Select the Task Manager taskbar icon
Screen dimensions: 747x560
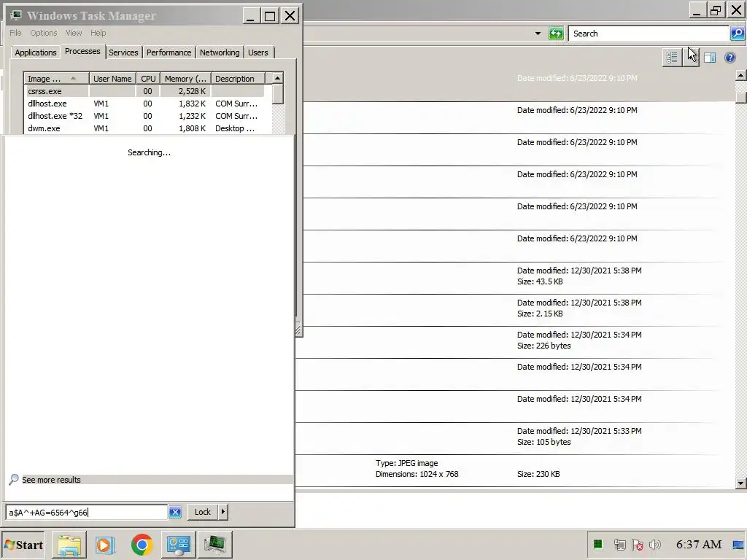point(215,545)
